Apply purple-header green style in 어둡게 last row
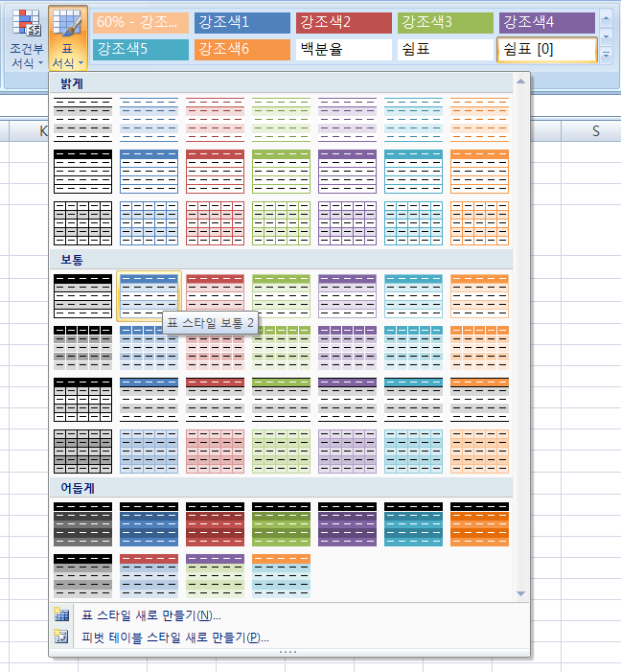Image resolution: width=621 pixels, height=672 pixels. point(215,576)
